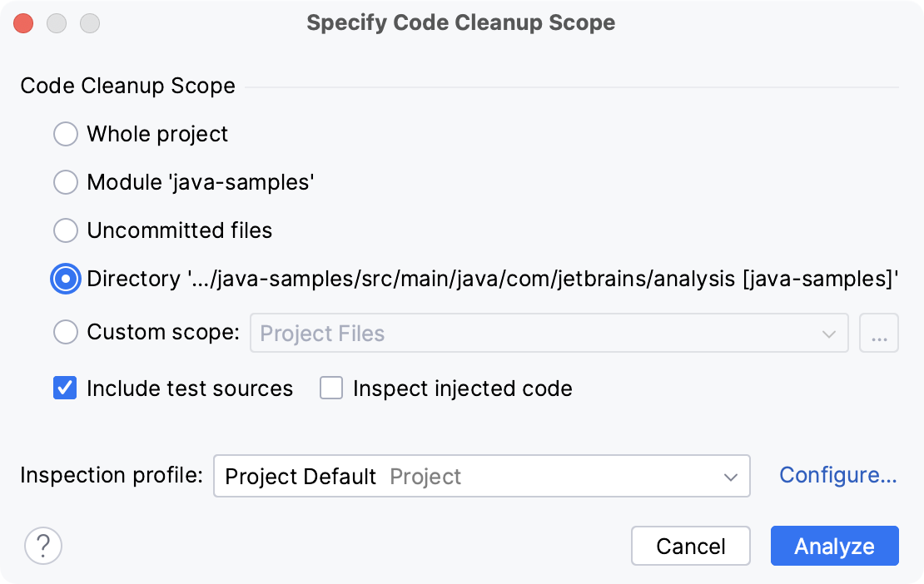Click the Directory scope radio button
This screenshot has width=924, height=584.
click(65, 279)
